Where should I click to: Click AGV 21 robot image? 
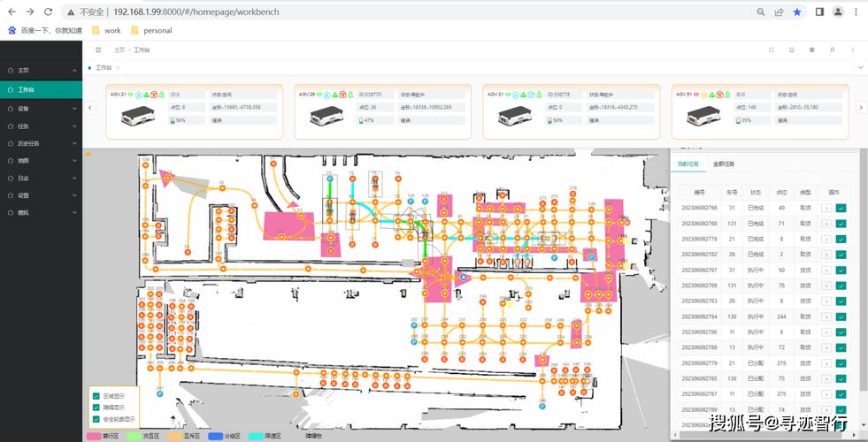[137, 116]
